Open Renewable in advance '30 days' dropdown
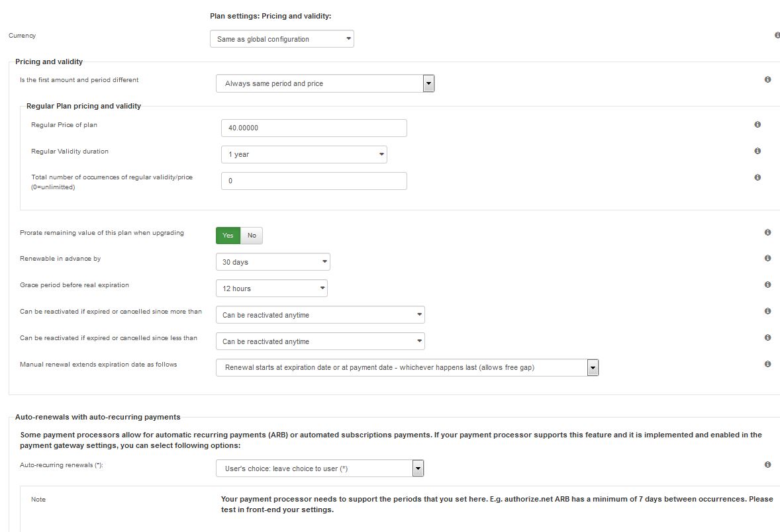The height and width of the screenshot is (532, 780). pos(273,262)
